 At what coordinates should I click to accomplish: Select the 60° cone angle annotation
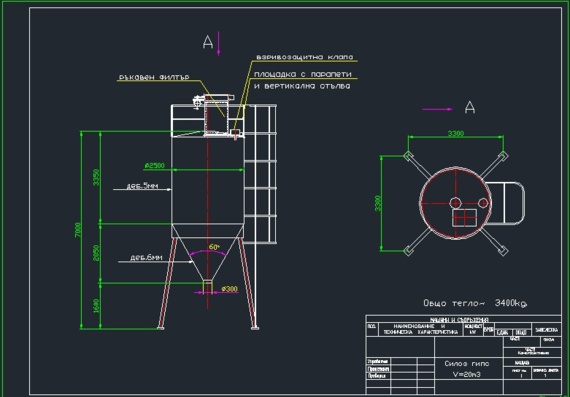click(214, 247)
